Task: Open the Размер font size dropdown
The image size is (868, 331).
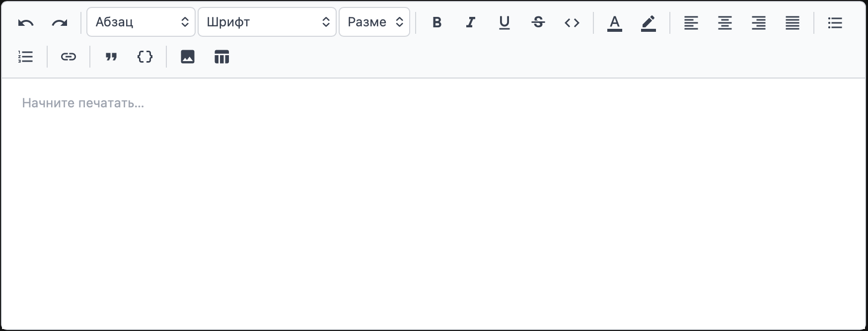Action: [x=374, y=22]
